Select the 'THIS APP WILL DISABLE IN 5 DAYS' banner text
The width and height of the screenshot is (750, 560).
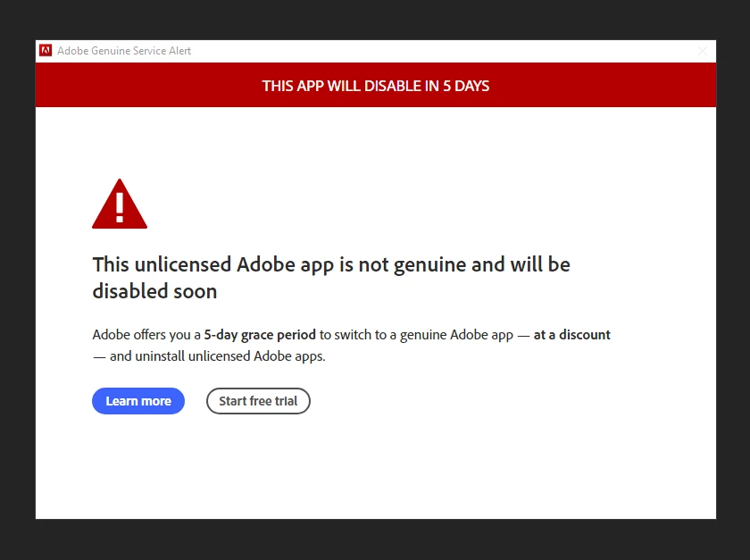click(x=376, y=86)
